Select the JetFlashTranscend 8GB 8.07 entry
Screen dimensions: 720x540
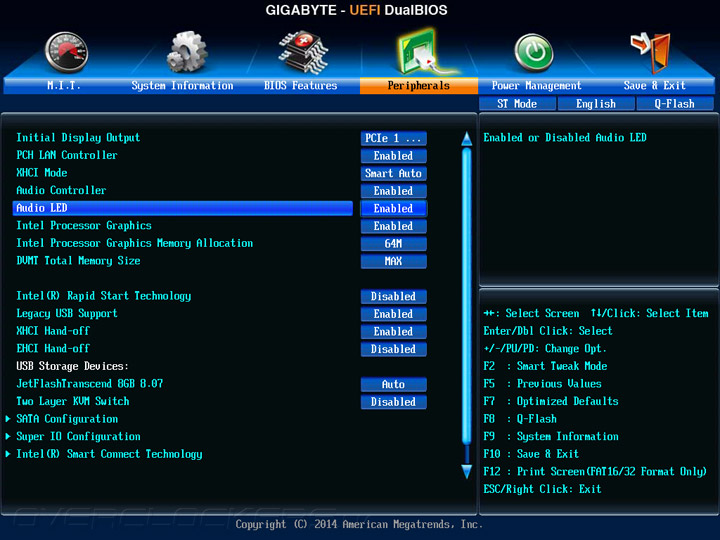(90, 383)
